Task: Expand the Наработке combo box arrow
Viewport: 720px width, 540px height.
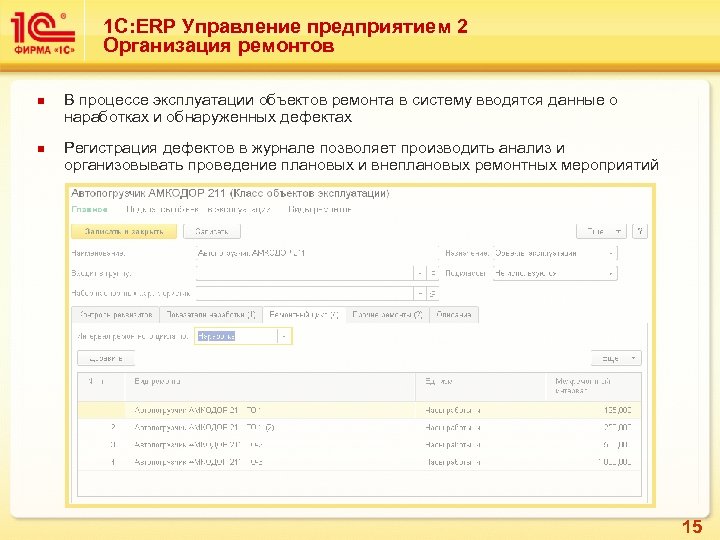Action: click(284, 336)
